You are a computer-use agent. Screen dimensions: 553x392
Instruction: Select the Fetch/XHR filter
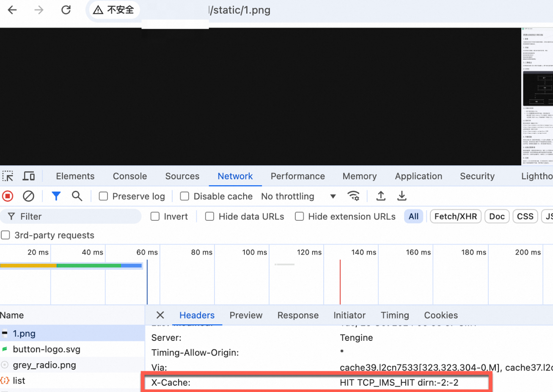point(455,216)
